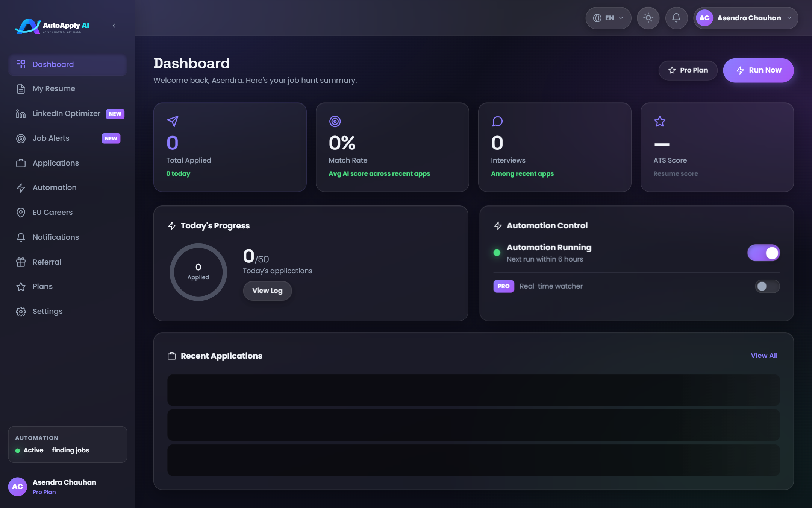This screenshot has height=508, width=812.
Task: Click the Notifications bell icon in sidebar
Action: [x=21, y=237]
